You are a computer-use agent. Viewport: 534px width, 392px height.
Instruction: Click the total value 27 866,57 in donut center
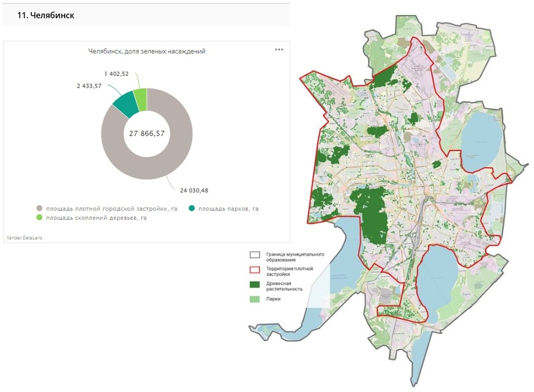pyautogui.click(x=147, y=133)
